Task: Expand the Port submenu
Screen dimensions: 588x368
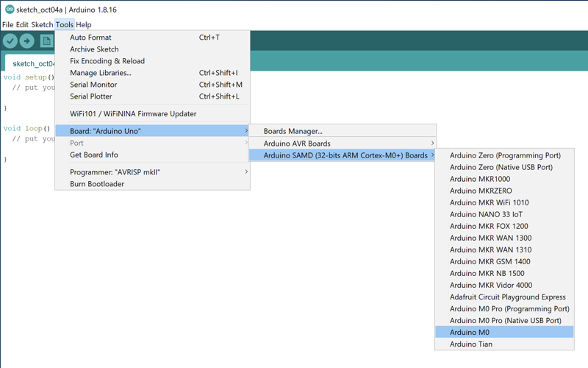Action: tap(152, 143)
